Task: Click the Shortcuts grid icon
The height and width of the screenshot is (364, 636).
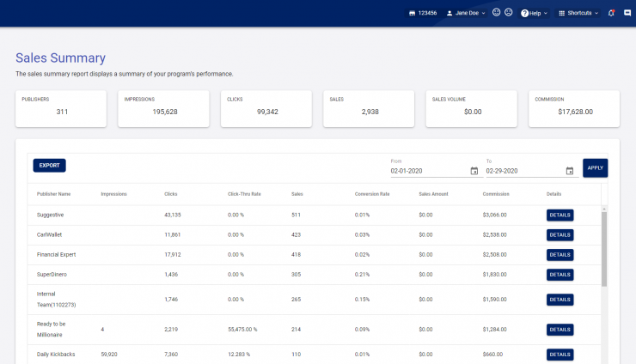Action: [x=562, y=13]
